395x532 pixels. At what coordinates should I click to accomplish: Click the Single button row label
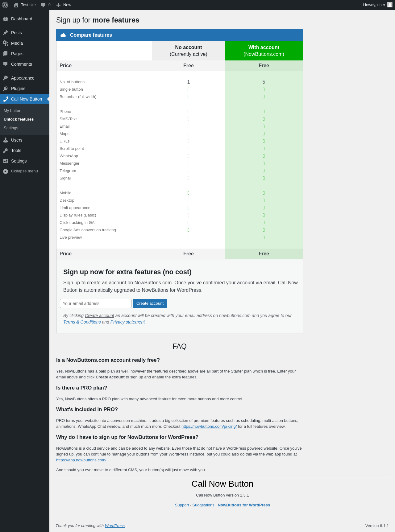(x=71, y=89)
